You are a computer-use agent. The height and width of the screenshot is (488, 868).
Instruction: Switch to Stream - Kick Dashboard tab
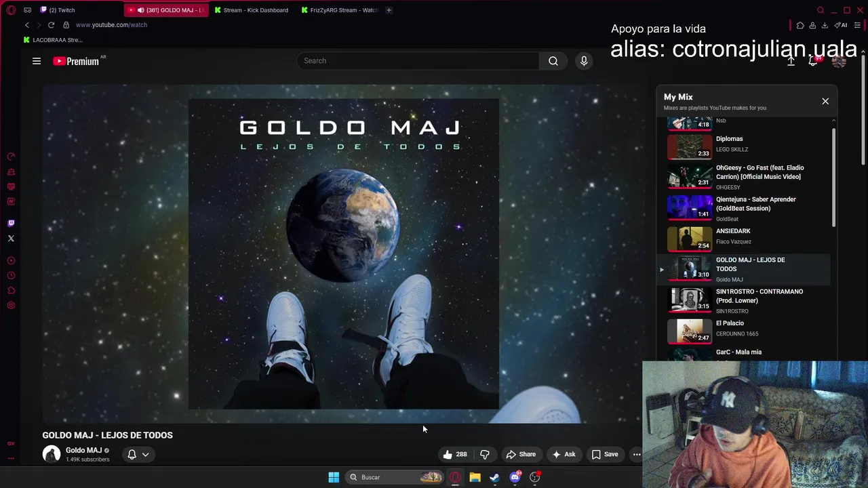(252, 10)
